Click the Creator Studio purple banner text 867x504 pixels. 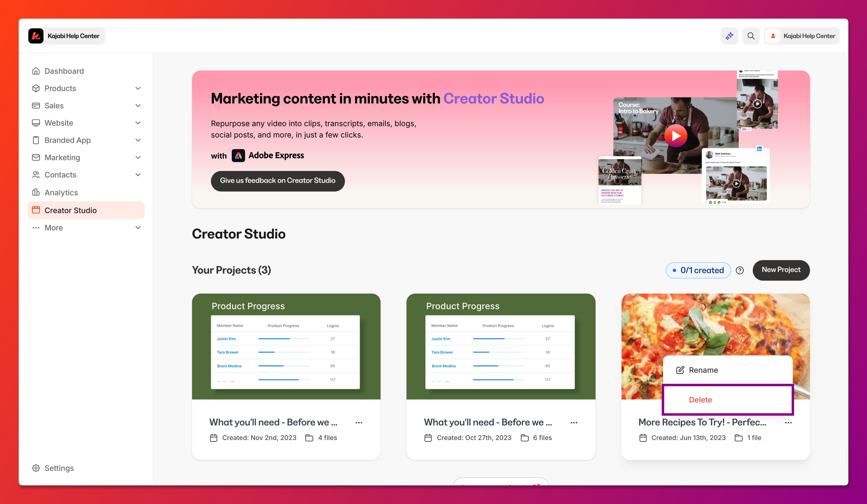click(493, 99)
